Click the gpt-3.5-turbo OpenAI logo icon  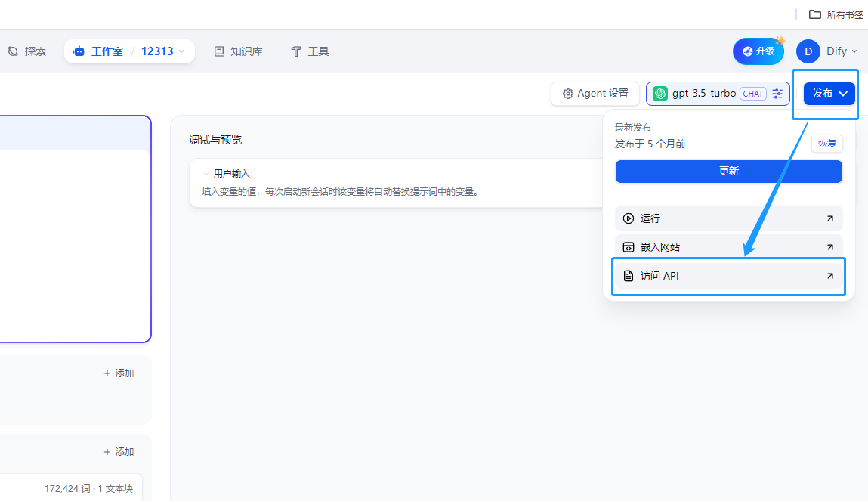pyautogui.click(x=660, y=94)
